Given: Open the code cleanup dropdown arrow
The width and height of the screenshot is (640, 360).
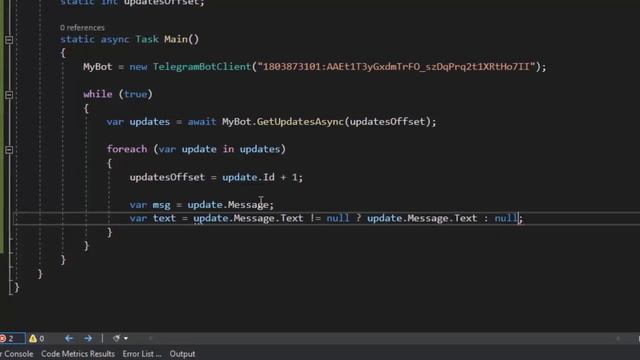Looking at the screenshot, I should (126, 339).
